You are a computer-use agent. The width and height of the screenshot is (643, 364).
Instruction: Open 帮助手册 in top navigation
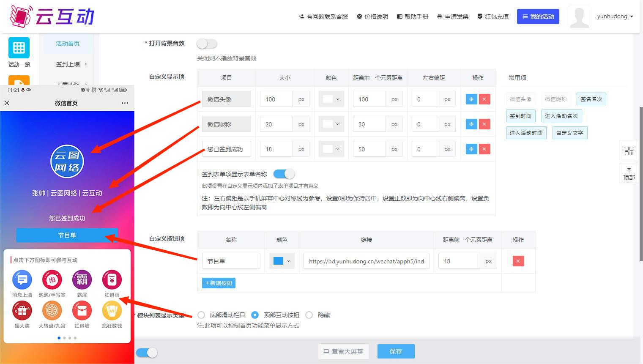(x=413, y=16)
